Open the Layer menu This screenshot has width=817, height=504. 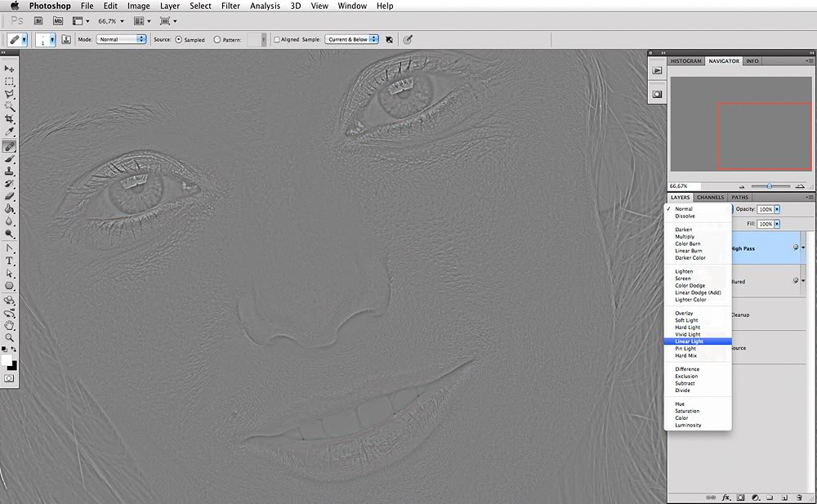170,6
